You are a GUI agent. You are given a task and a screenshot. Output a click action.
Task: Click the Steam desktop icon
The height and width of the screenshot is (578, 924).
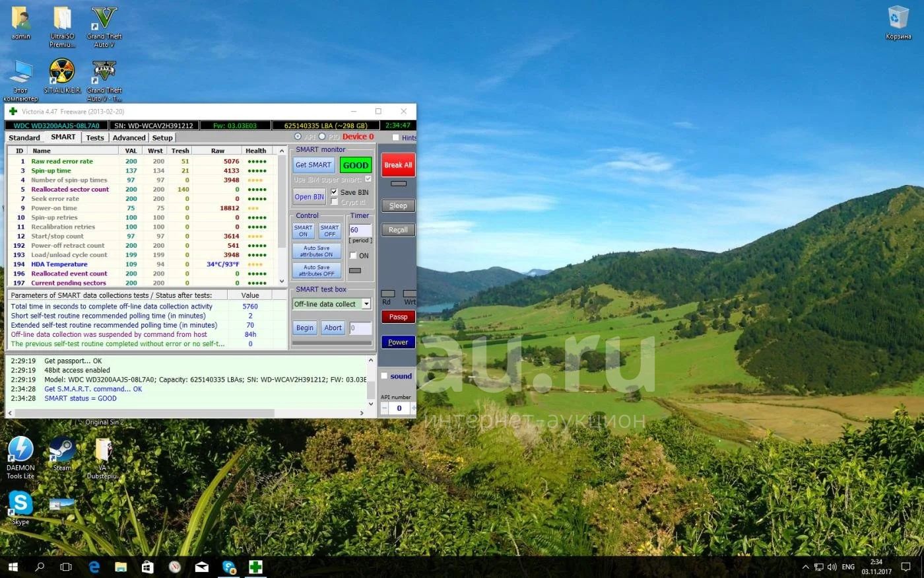(x=62, y=451)
